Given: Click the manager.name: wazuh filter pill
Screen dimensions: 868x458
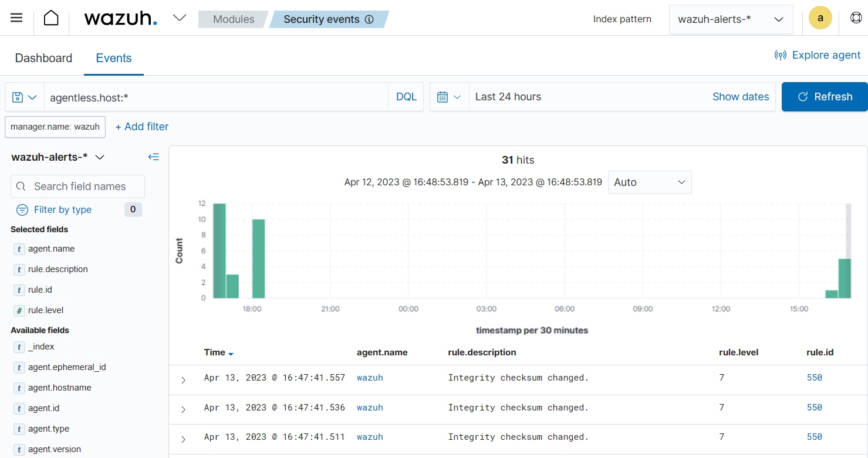Looking at the screenshot, I should click(55, 127).
